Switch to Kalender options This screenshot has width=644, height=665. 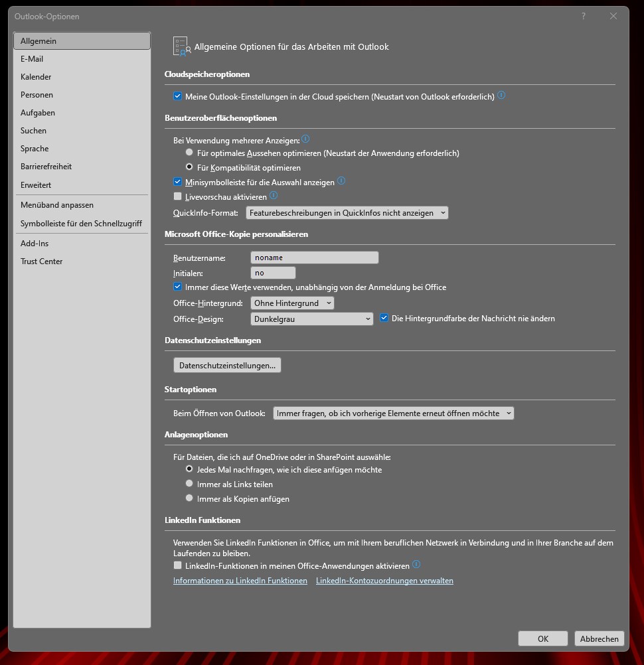[x=82, y=77]
